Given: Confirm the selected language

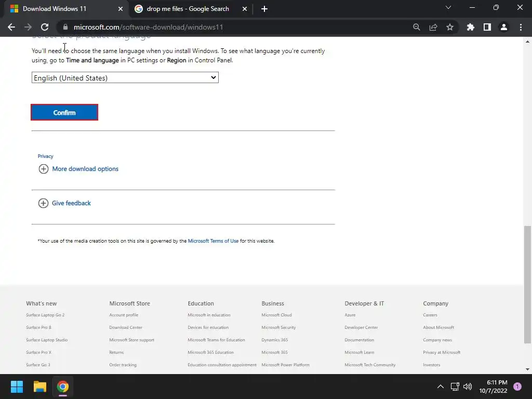Looking at the screenshot, I should click(x=64, y=112).
